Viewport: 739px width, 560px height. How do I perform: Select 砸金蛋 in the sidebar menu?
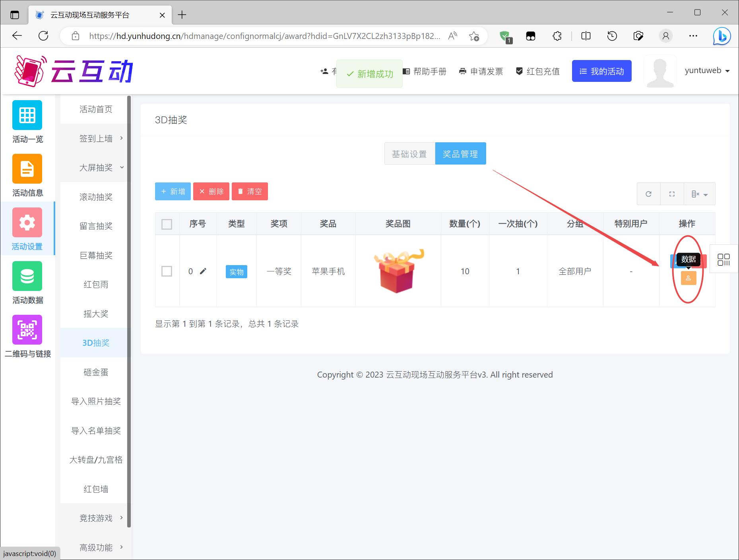coord(96,372)
